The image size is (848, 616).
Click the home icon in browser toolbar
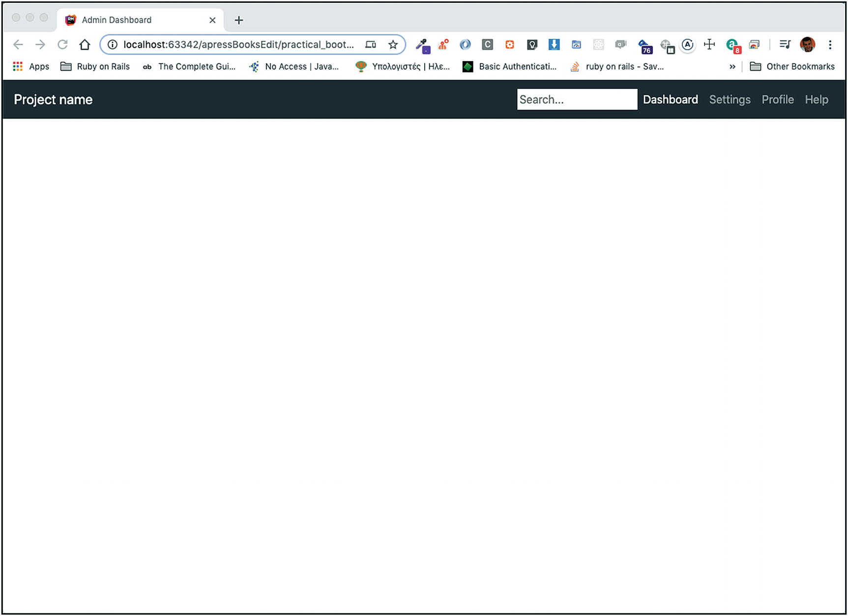pyautogui.click(x=85, y=45)
